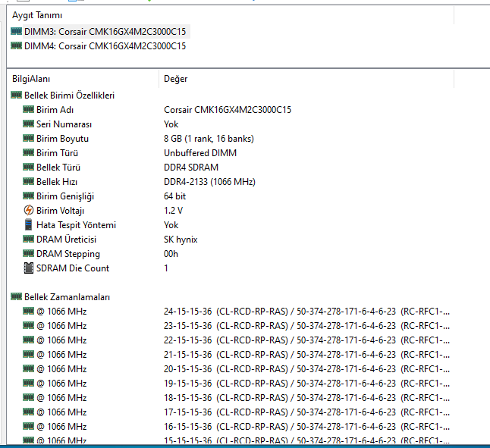Screen dimensions: 490x448
Task: Click the value 64 bit
Action: click(x=174, y=196)
